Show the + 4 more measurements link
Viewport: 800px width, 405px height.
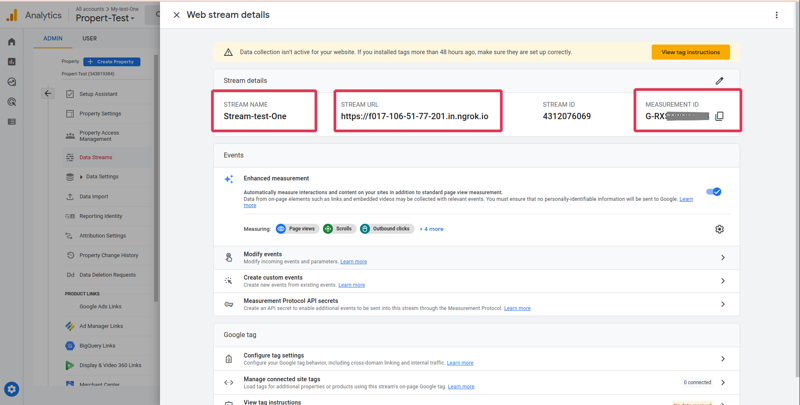(431, 229)
